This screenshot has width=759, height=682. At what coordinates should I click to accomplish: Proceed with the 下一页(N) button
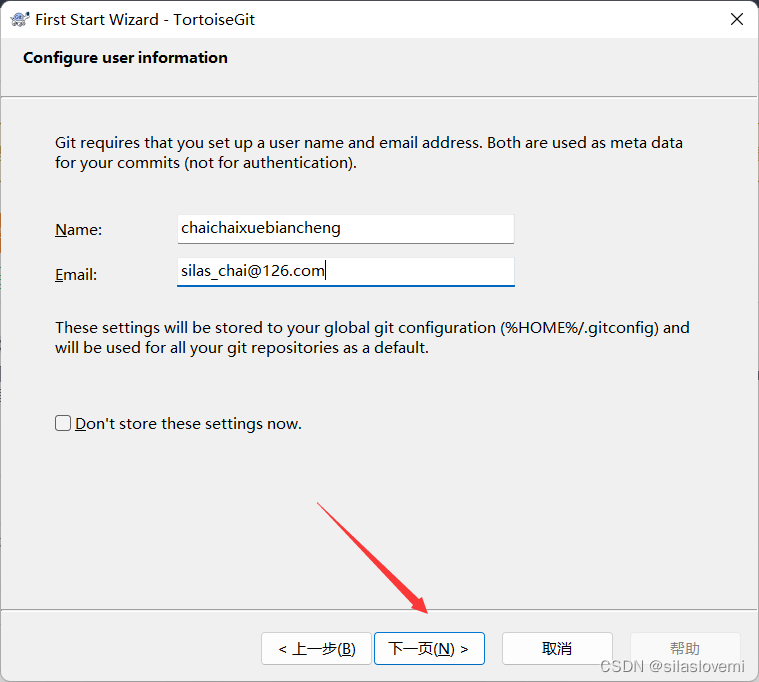[x=429, y=649]
